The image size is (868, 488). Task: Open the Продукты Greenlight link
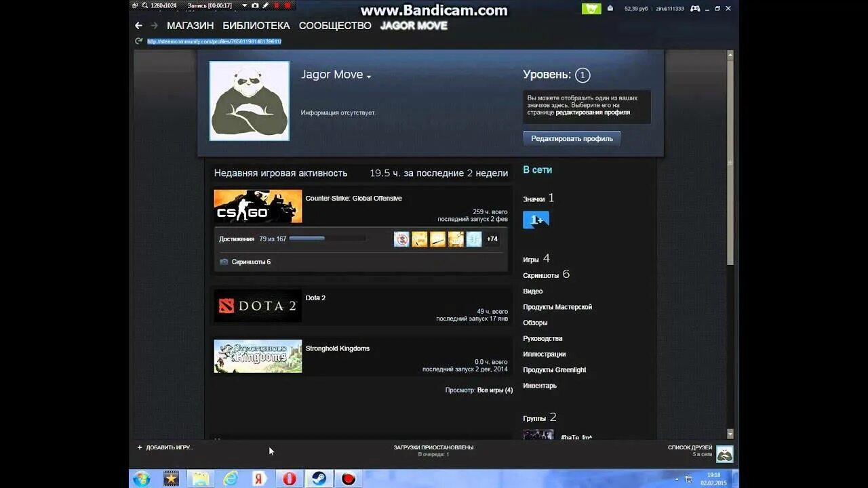(555, 370)
